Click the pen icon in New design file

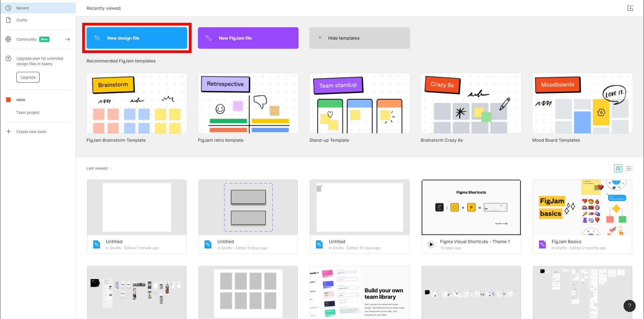[x=97, y=38]
